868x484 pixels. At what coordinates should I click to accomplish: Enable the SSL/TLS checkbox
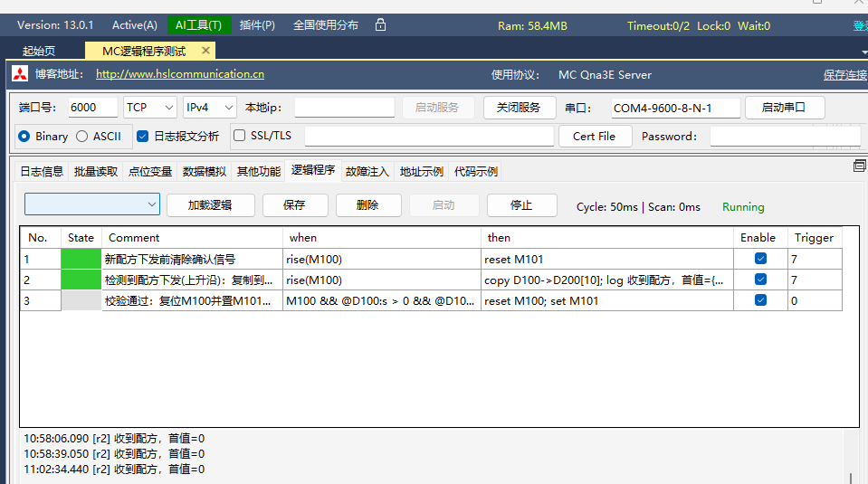coord(239,136)
